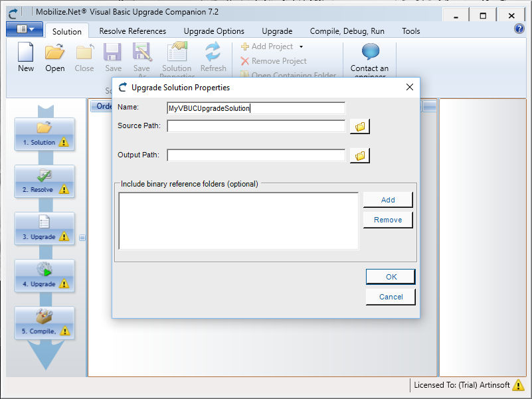Select workflow step 4. Upgrade with gear icon

(x=44, y=276)
